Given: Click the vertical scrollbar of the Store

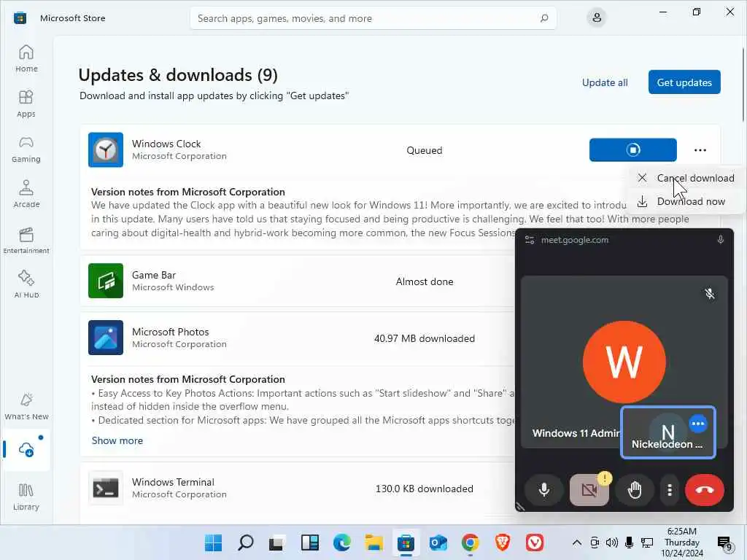Looking at the screenshot, I should [x=743, y=85].
